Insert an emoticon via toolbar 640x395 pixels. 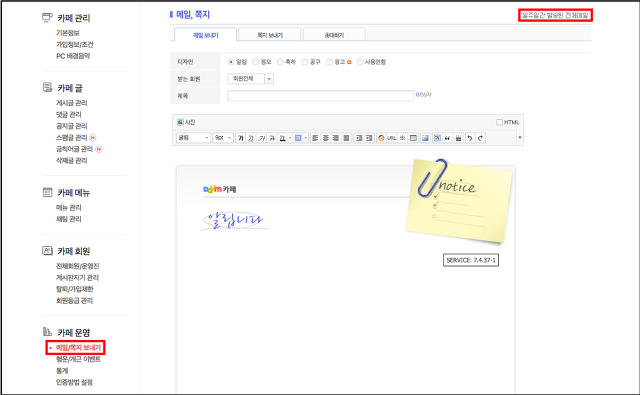(381, 138)
